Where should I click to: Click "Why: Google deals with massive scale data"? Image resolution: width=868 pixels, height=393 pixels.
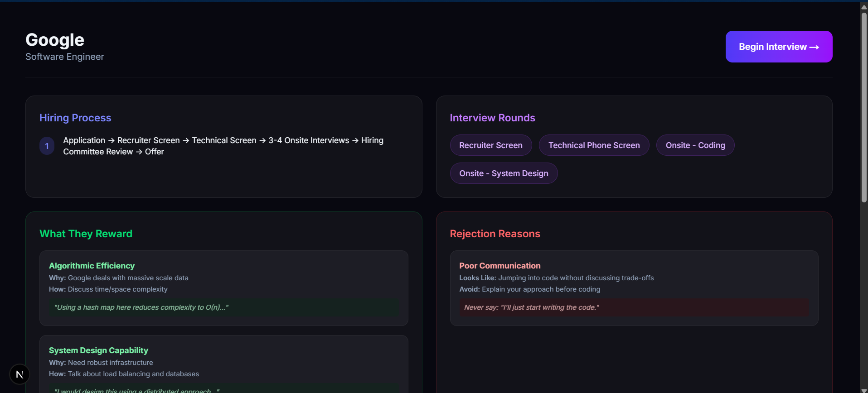(119, 278)
